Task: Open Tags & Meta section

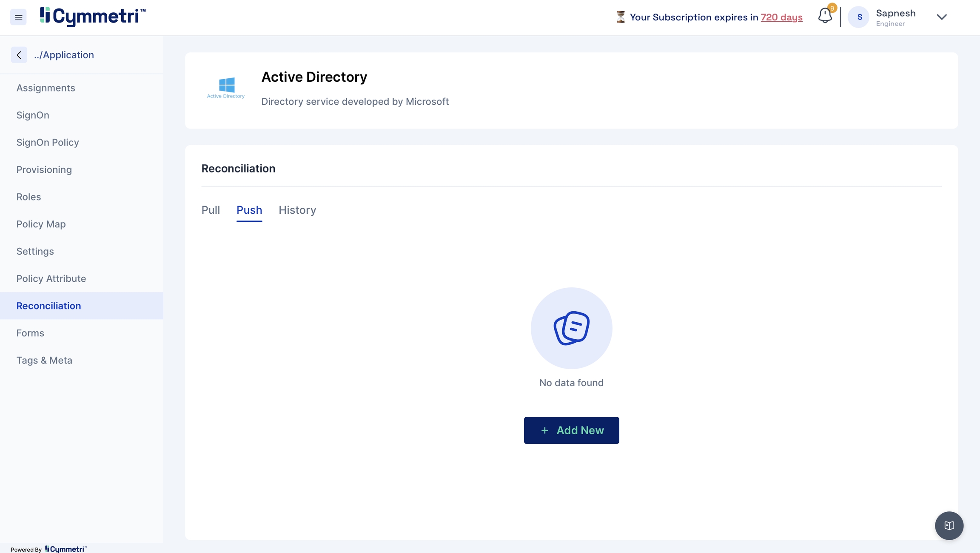Action: tap(44, 360)
